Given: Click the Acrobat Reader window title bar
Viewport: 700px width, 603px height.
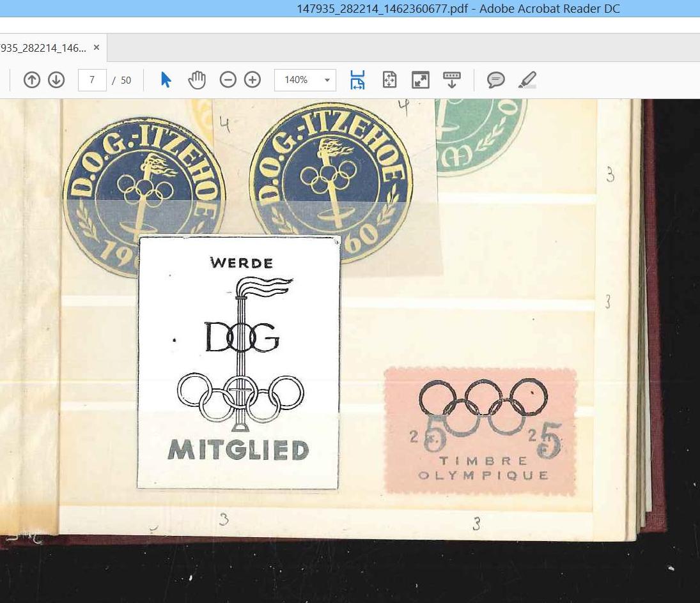Looking at the screenshot, I should coord(350,8).
